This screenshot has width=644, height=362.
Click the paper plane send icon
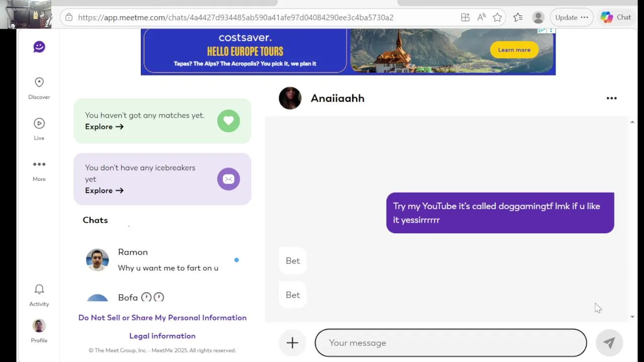click(609, 343)
